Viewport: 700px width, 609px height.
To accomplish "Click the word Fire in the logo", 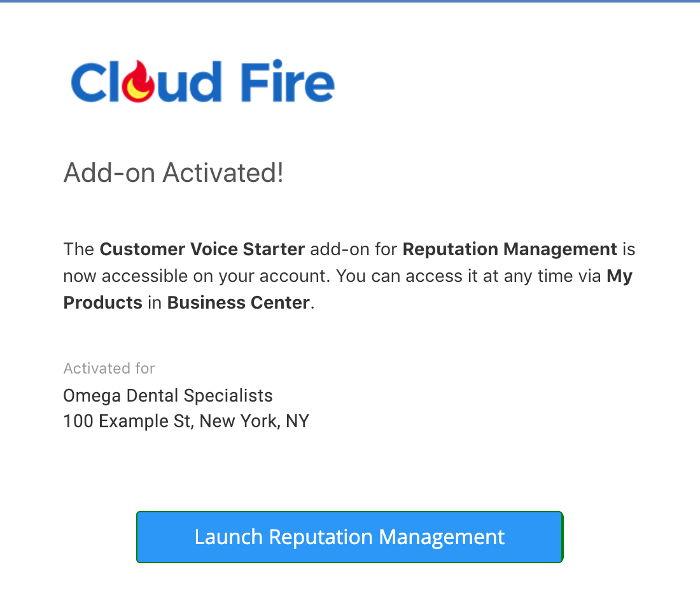I will tap(288, 81).
